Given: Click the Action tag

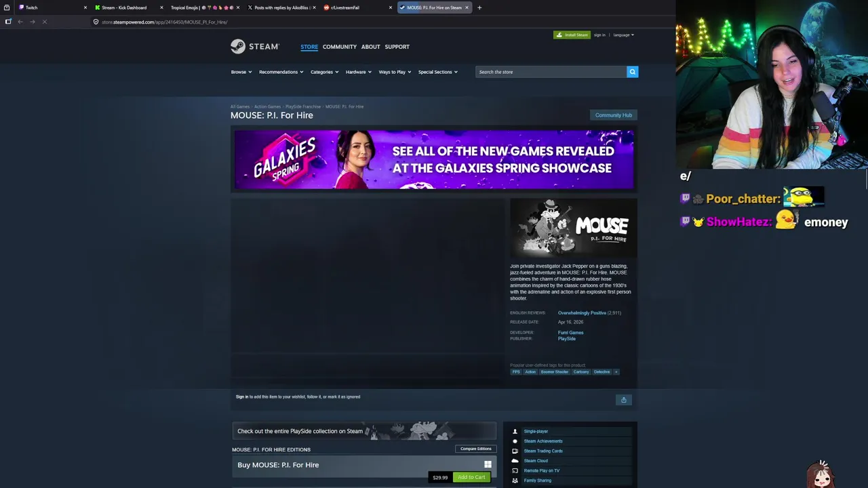Looking at the screenshot, I should pyautogui.click(x=530, y=372).
